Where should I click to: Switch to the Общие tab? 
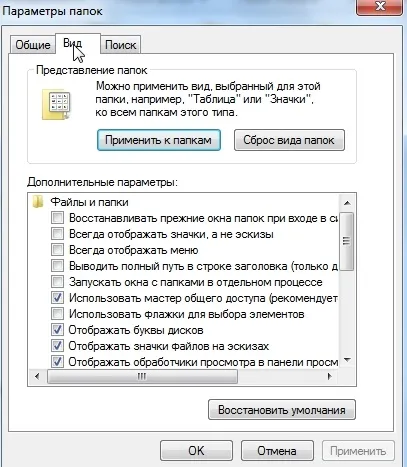pyautogui.click(x=32, y=45)
